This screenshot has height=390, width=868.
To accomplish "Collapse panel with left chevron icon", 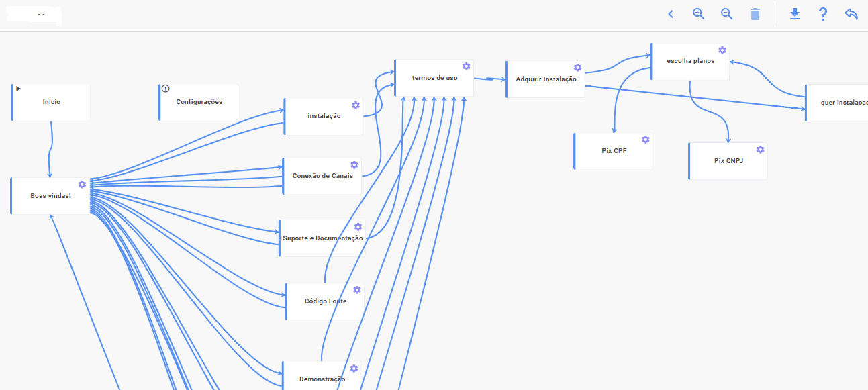I will coord(670,14).
